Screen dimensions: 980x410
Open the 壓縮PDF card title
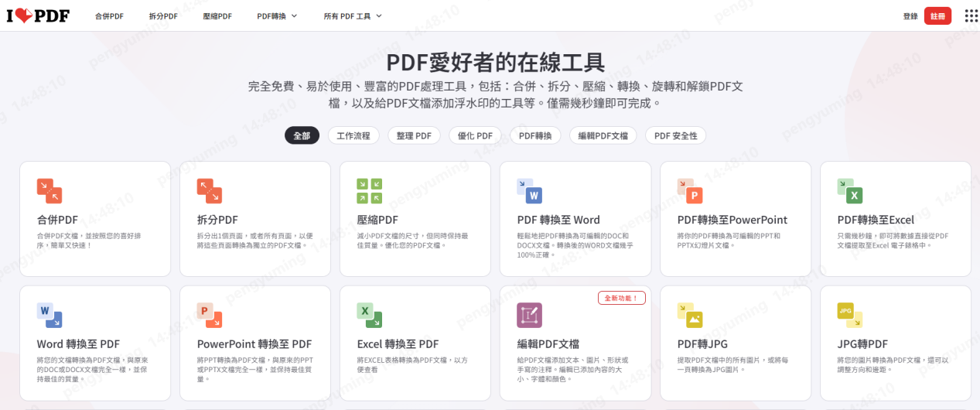377,220
